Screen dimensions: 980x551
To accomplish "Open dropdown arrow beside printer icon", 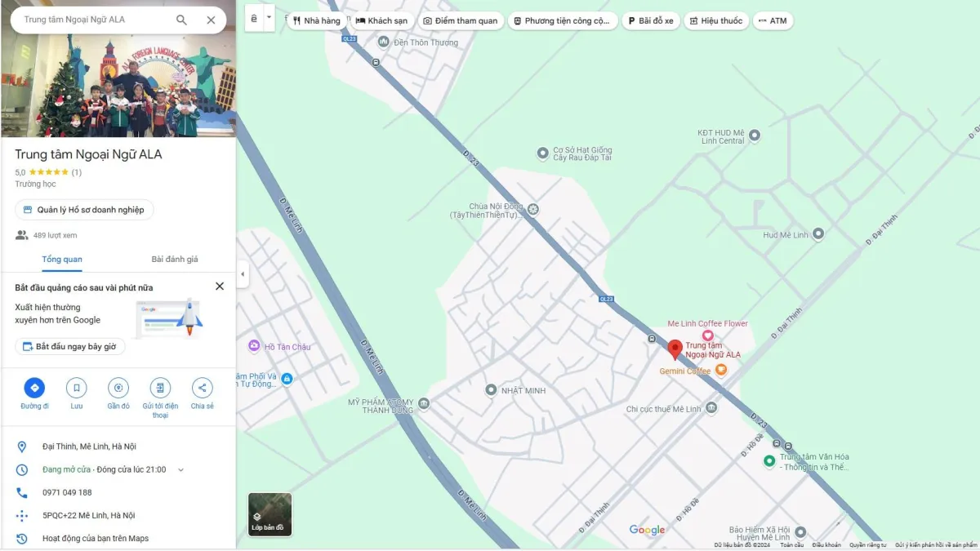I will [269, 18].
